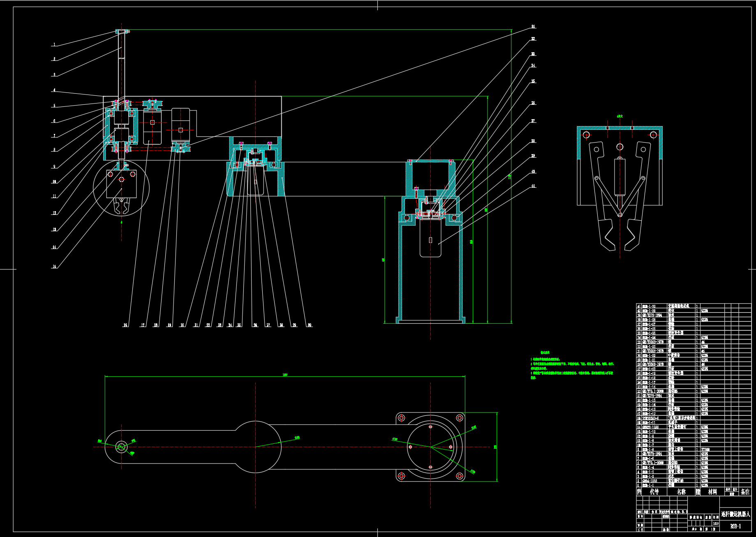756x537 pixels.
Task: Click the green 技术要求 heading
Action: 545,353
